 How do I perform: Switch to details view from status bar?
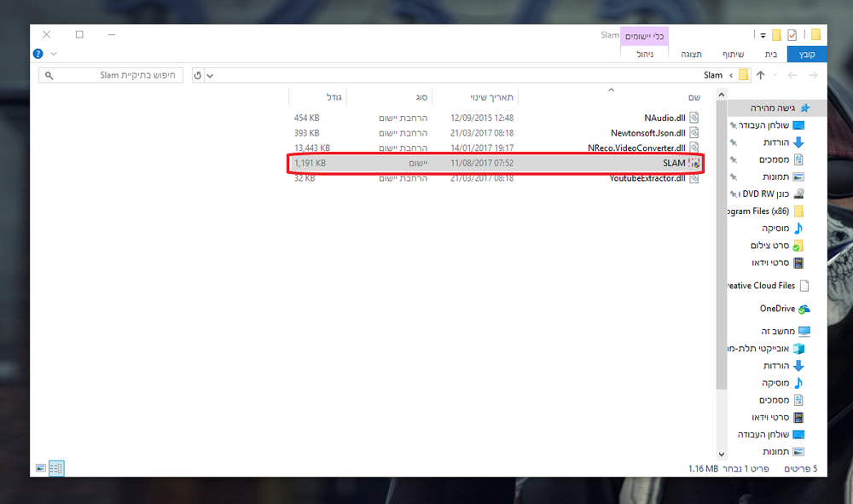pos(56,468)
